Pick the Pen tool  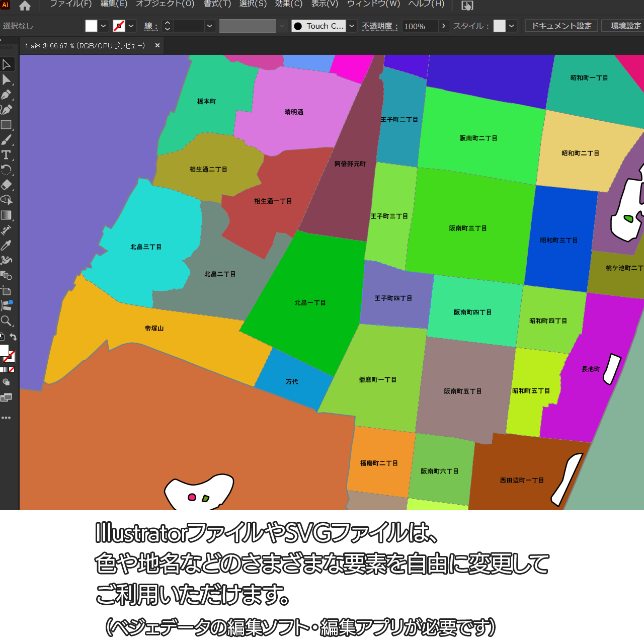[7, 95]
